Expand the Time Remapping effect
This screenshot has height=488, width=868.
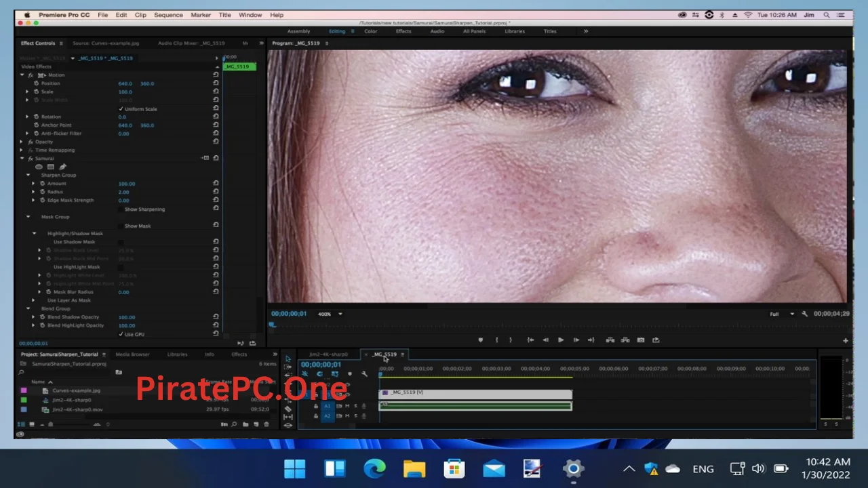coord(22,150)
